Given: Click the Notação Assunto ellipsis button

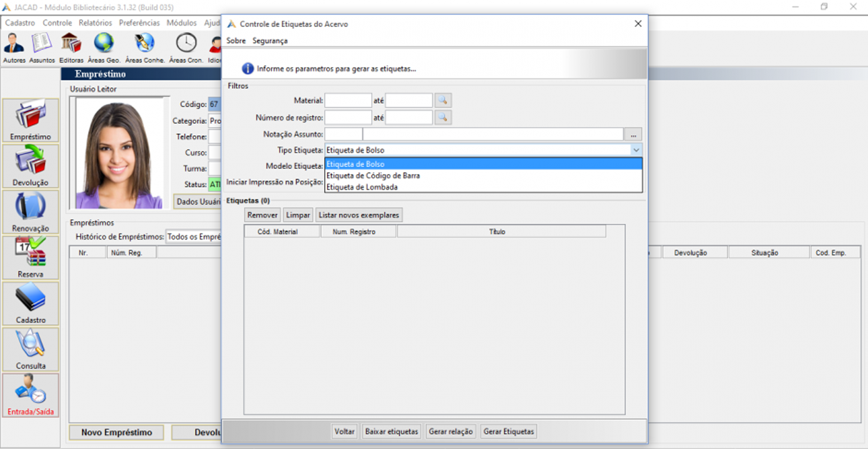Looking at the screenshot, I should pos(633,134).
